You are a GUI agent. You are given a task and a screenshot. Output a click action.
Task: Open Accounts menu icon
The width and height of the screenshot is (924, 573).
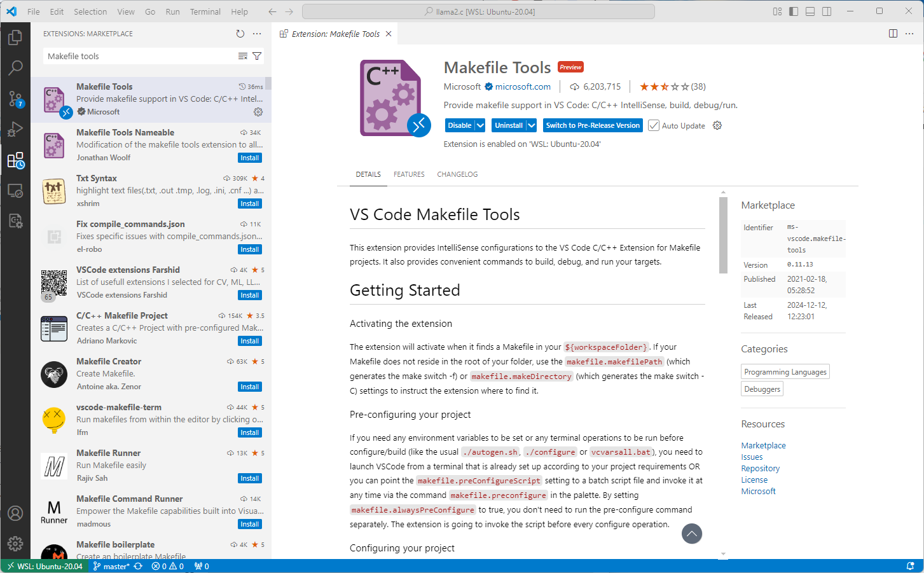(15, 513)
